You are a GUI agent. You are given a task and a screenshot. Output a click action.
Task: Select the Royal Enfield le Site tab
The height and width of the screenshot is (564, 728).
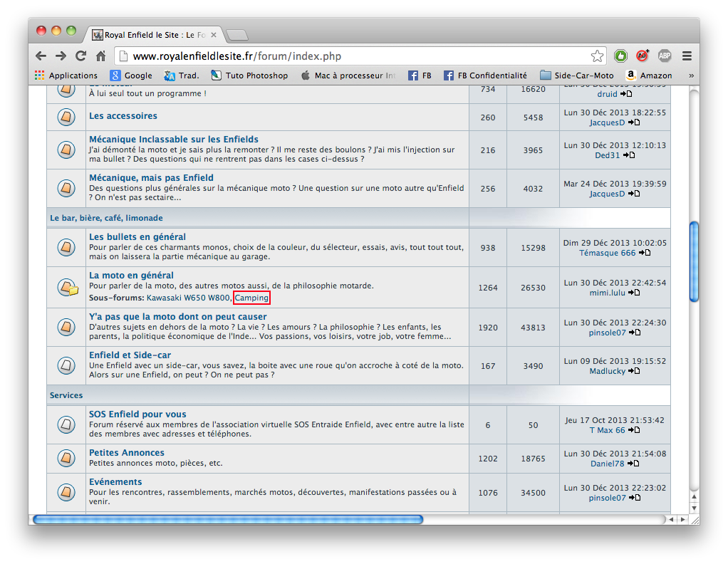155,34
